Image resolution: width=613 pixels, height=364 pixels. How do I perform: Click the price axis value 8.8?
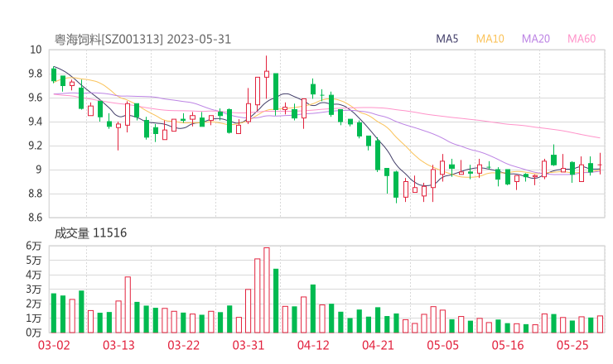click(35, 194)
